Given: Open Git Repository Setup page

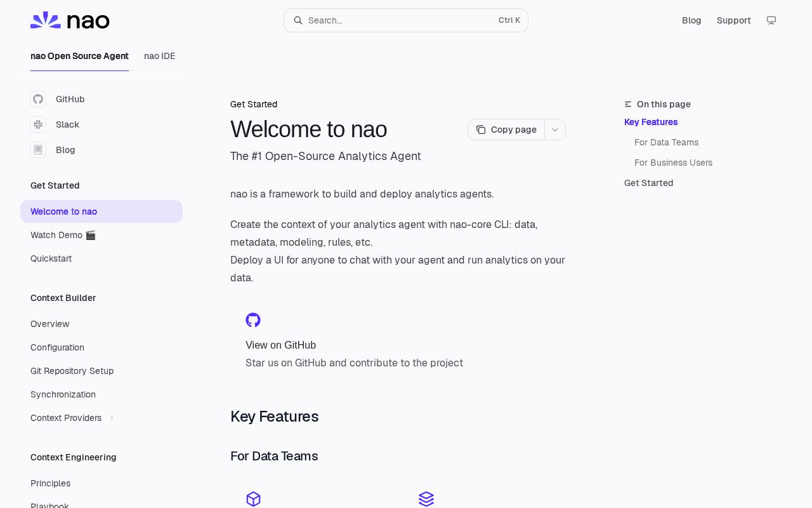Looking at the screenshot, I should coord(101,371).
